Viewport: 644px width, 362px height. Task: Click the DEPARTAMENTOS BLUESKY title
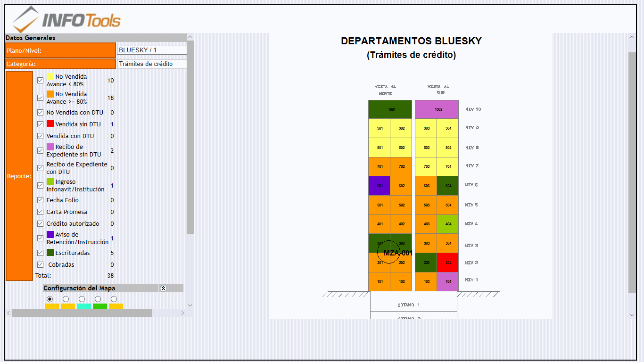[x=411, y=41]
